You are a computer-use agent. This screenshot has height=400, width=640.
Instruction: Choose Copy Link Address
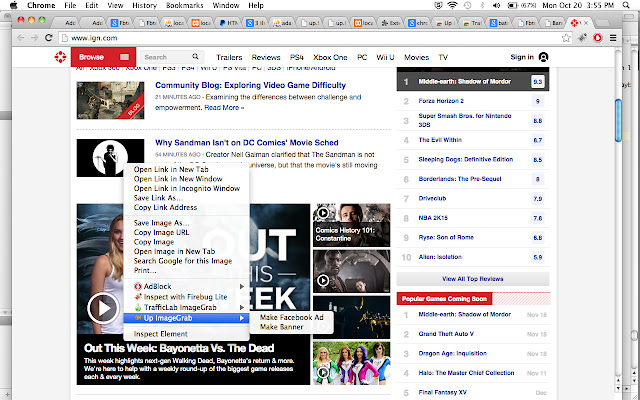[165, 207]
